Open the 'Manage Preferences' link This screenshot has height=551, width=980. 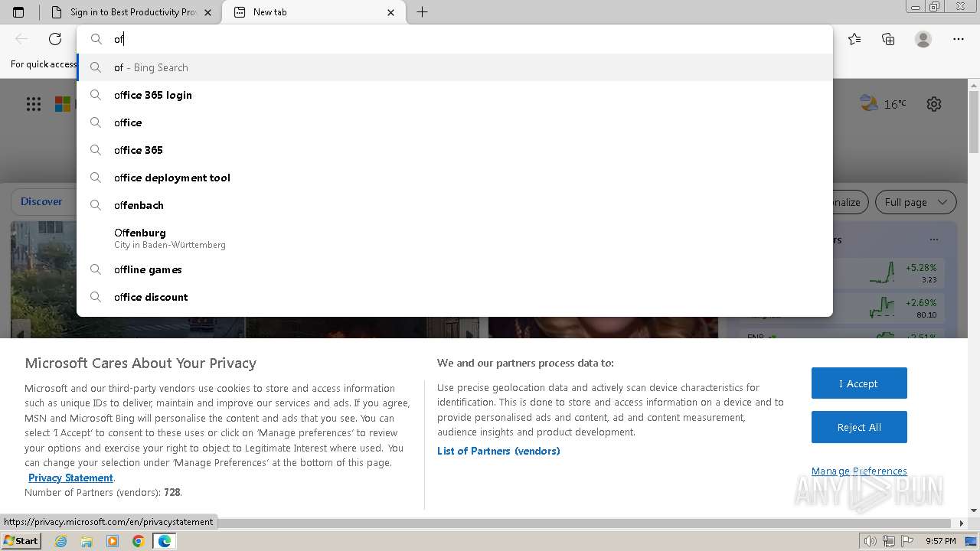coord(859,471)
